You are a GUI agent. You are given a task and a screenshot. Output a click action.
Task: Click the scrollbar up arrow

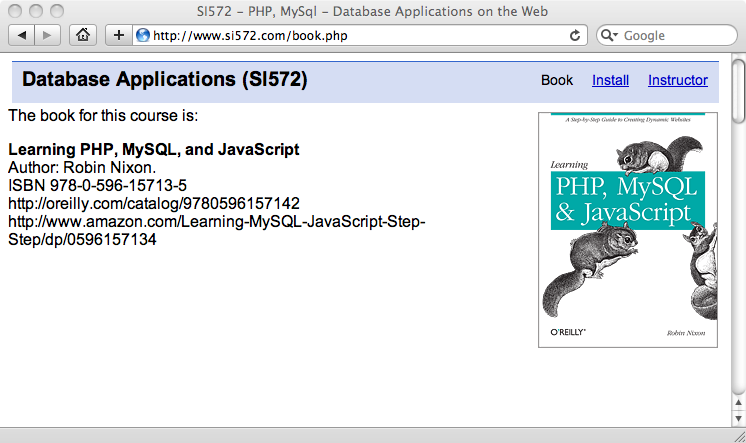pyautogui.click(x=738, y=403)
